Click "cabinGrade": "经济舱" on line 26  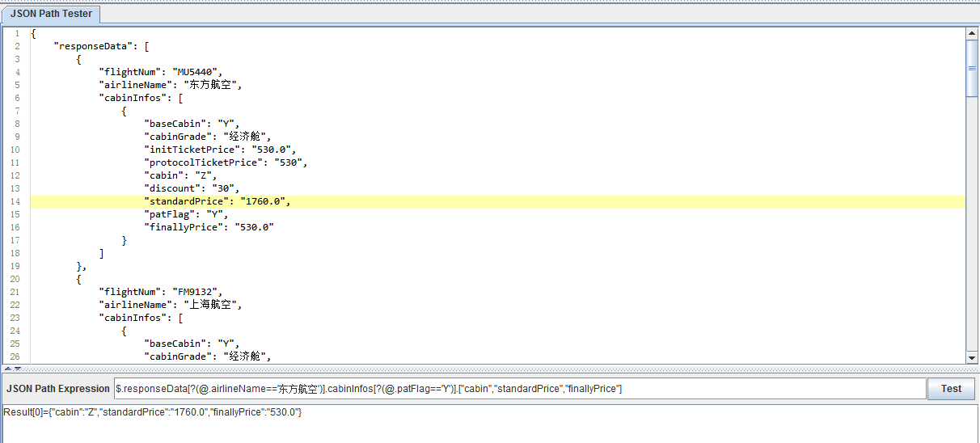(207, 357)
